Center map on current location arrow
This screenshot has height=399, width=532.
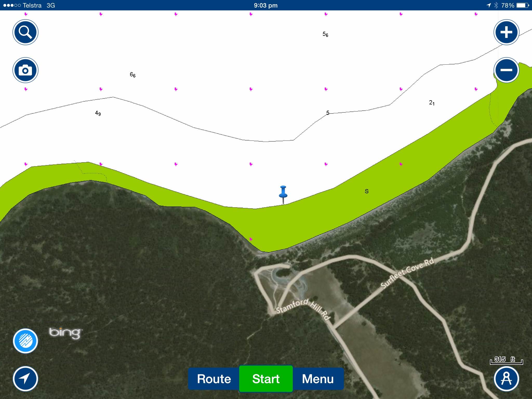[x=25, y=378]
